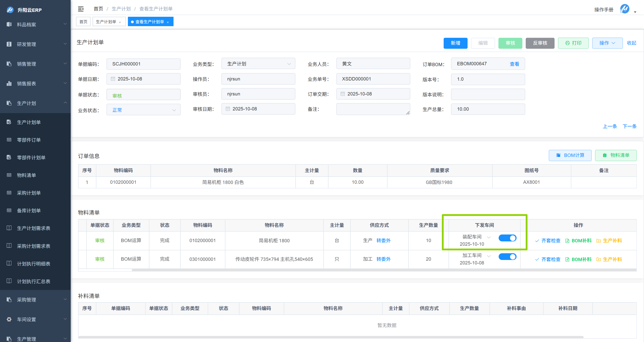The image size is (644, 342).
Task: Collapse the sidebar with the hamburger icon
Action: [x=81, y=9]
